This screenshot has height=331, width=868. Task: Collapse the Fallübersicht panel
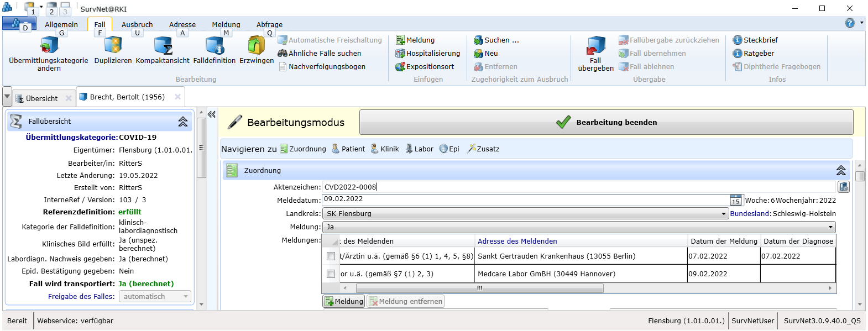point(182,122)
